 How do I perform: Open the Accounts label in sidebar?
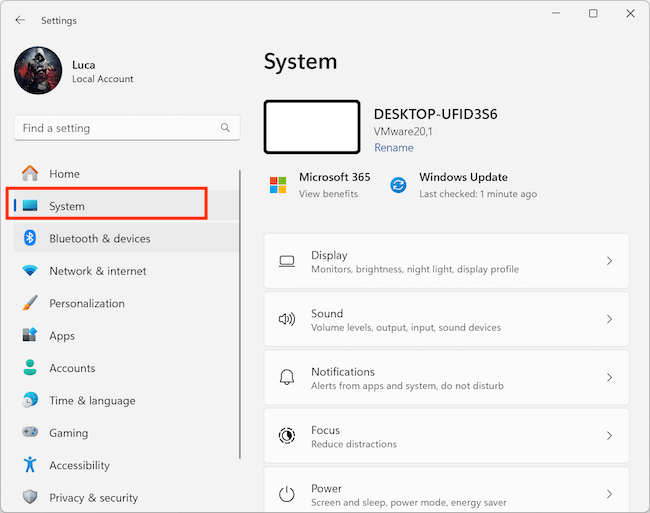(x=72, y=368)
